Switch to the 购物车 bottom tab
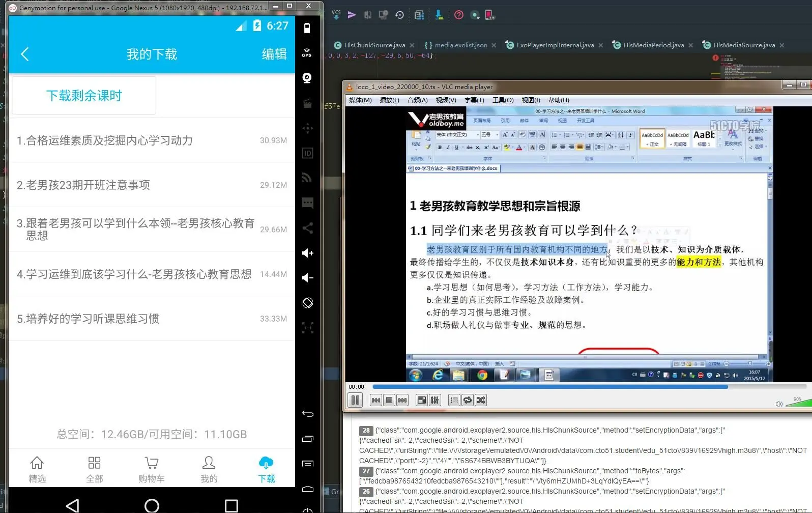The image size is (812, 513). pyautogui.click(x=152, y=469)
